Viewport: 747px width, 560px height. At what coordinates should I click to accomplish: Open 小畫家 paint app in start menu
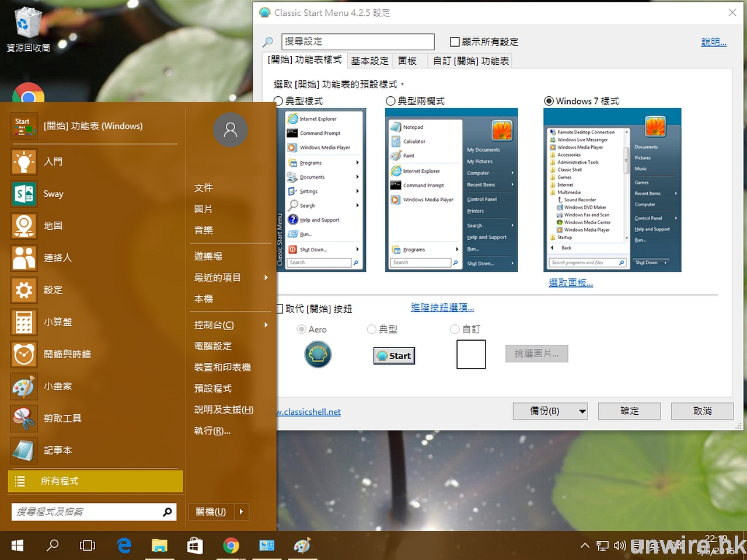(57, 386)
